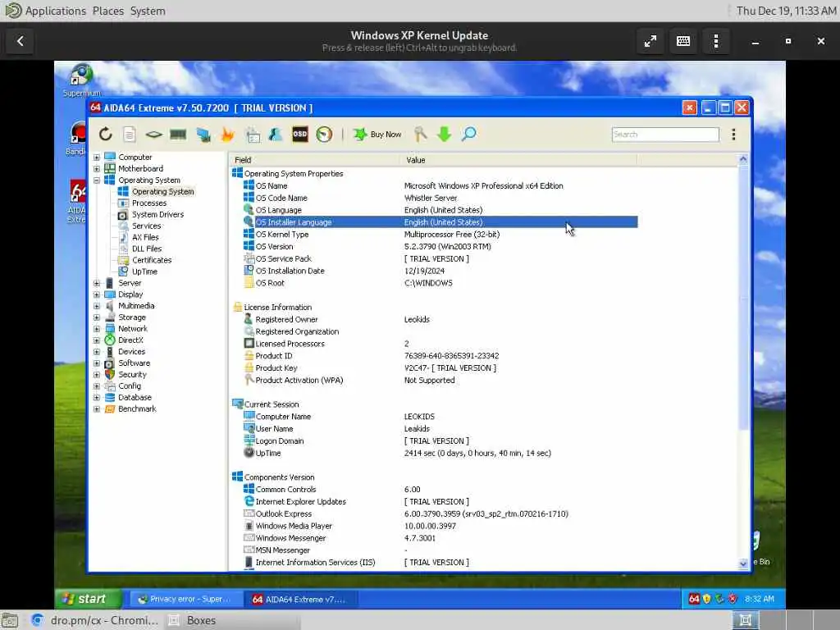This screenshot has height=630, width=840.
Task: Select System Drivers in the tree
Action: [157, 214]
